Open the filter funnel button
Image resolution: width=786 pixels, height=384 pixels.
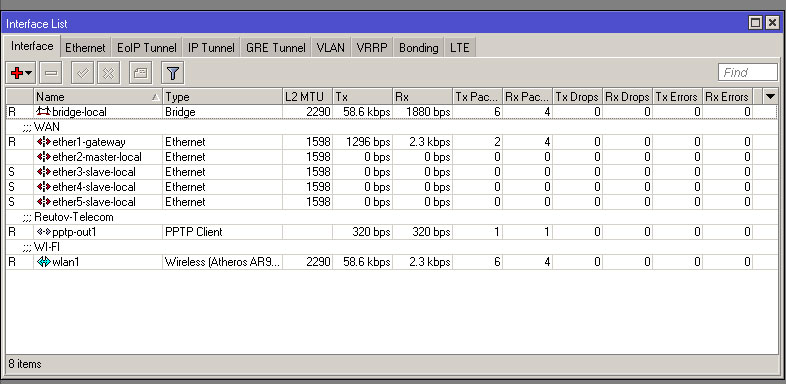tap(172, 73)
